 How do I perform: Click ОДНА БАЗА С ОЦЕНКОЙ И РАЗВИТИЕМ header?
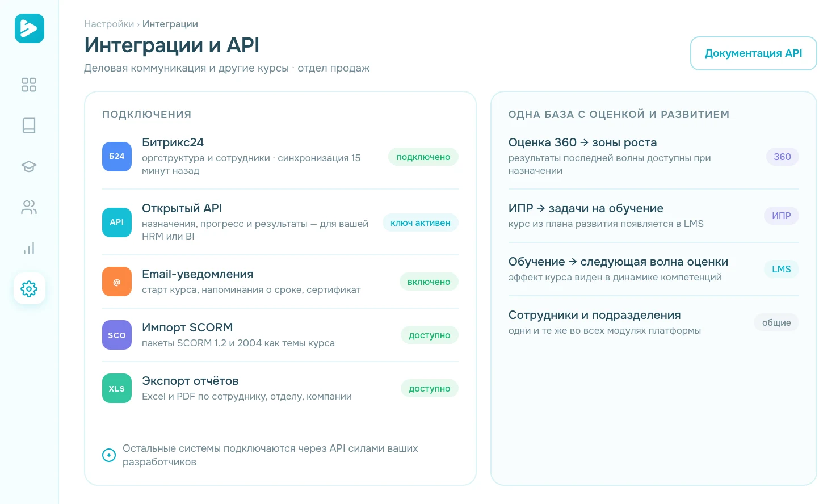(x=619, y=115)
